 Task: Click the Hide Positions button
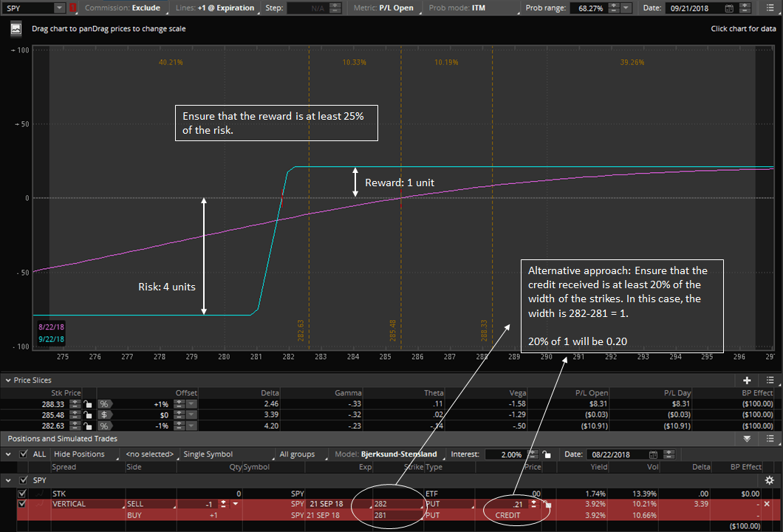pyautogui.click(x=80, y=454)
